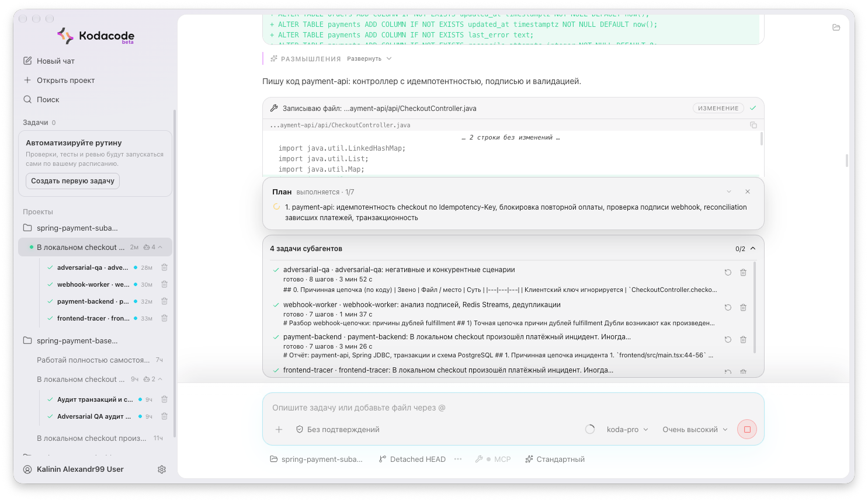This screenshot has width=868, height=501.
Task: Delete the webhook-worker chat in the sidebar
Action: (165, 284)
